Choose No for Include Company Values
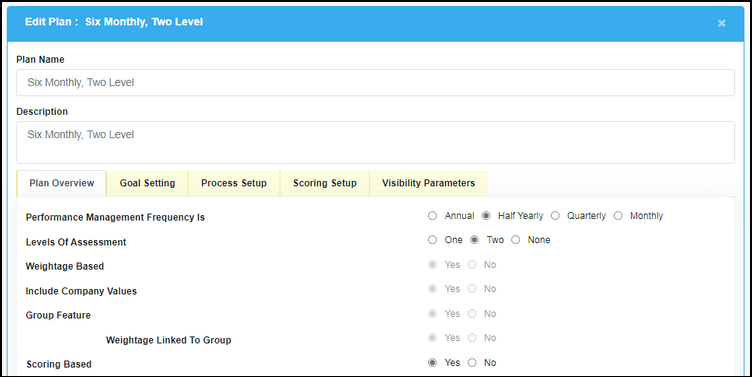Screen dimensions: 752x377 point(472,289)
